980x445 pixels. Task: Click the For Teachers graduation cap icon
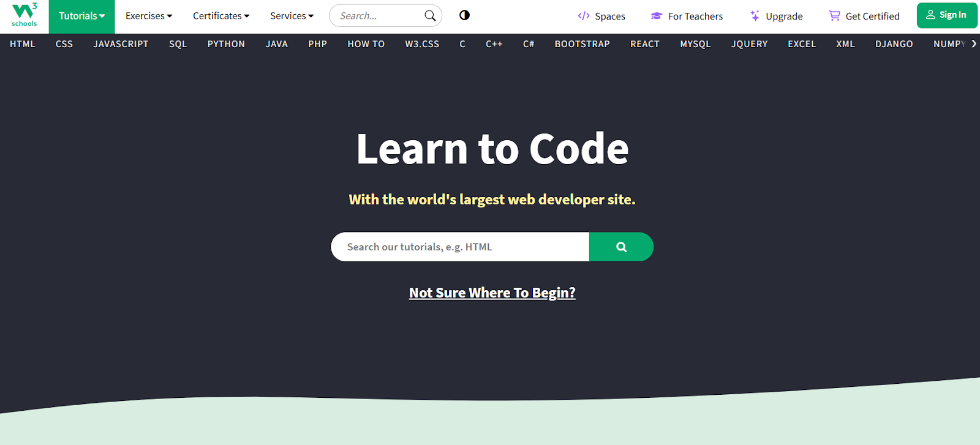pyautogui.click(x=657, y=16)
